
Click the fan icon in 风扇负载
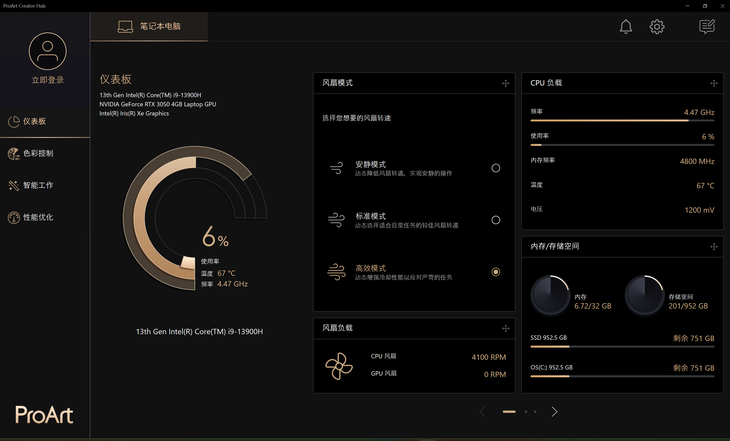339,366
